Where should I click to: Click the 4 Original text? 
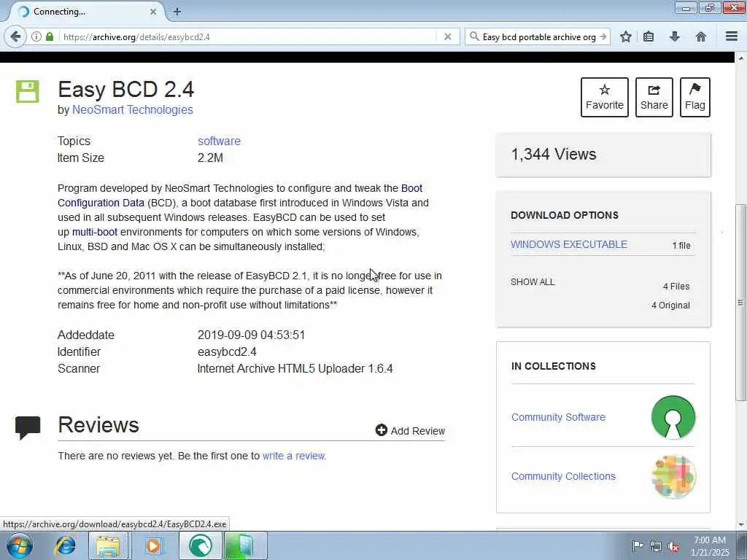click(670, 306)
